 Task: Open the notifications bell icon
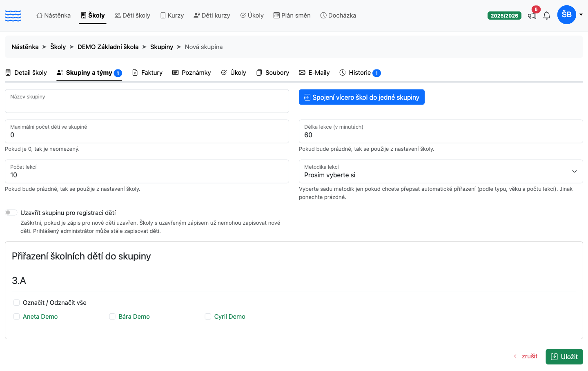[547, 16]
